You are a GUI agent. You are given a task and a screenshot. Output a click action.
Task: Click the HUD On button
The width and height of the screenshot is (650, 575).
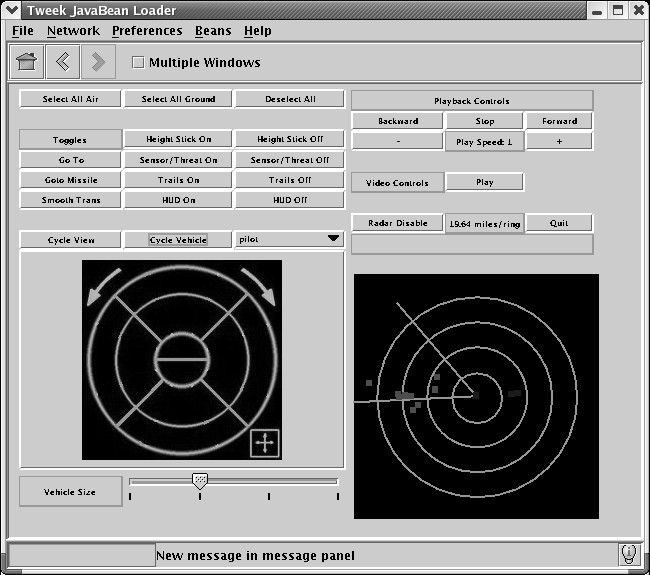(x=178, y=200)
